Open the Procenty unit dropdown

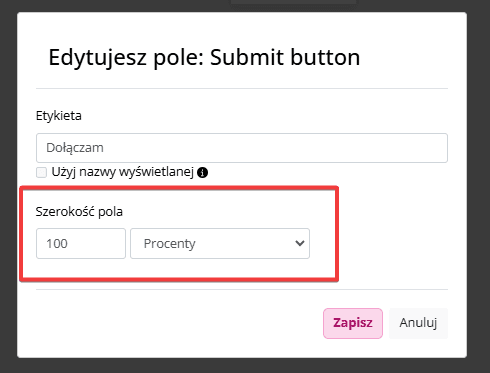click(220, 243)
